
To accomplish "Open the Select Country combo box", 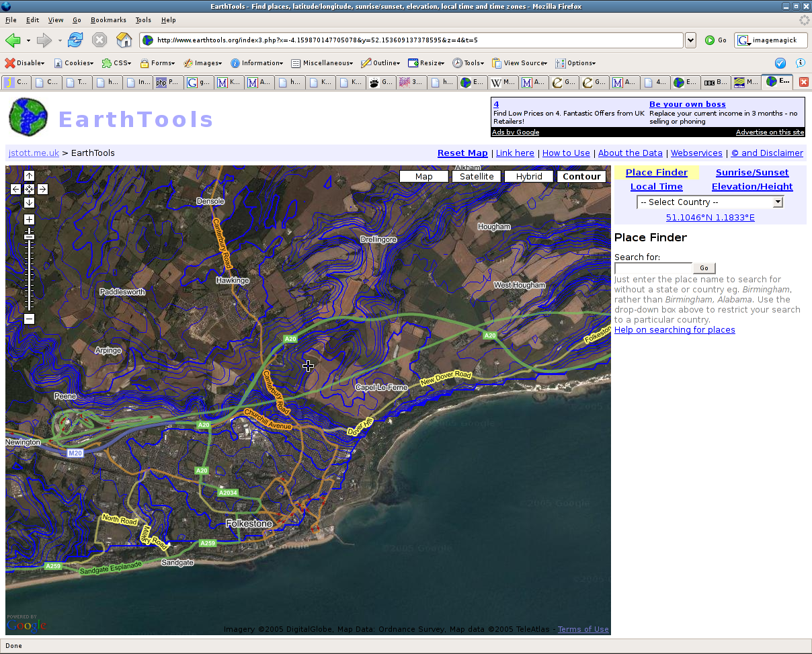I will point(710,202).
